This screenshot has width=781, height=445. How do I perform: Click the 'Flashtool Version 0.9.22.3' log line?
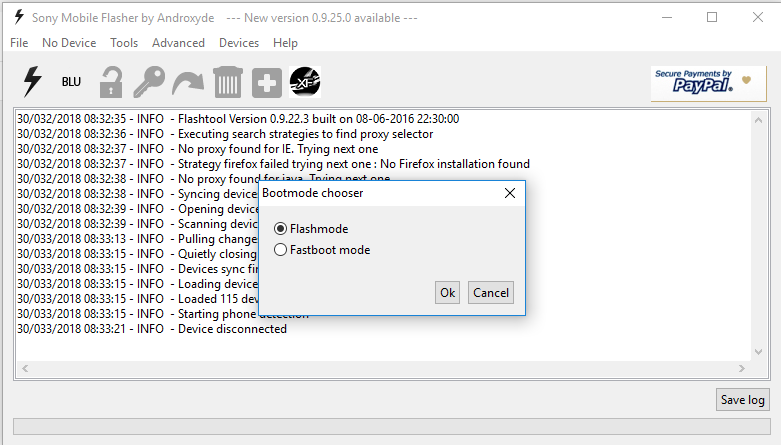pos(238,119)
